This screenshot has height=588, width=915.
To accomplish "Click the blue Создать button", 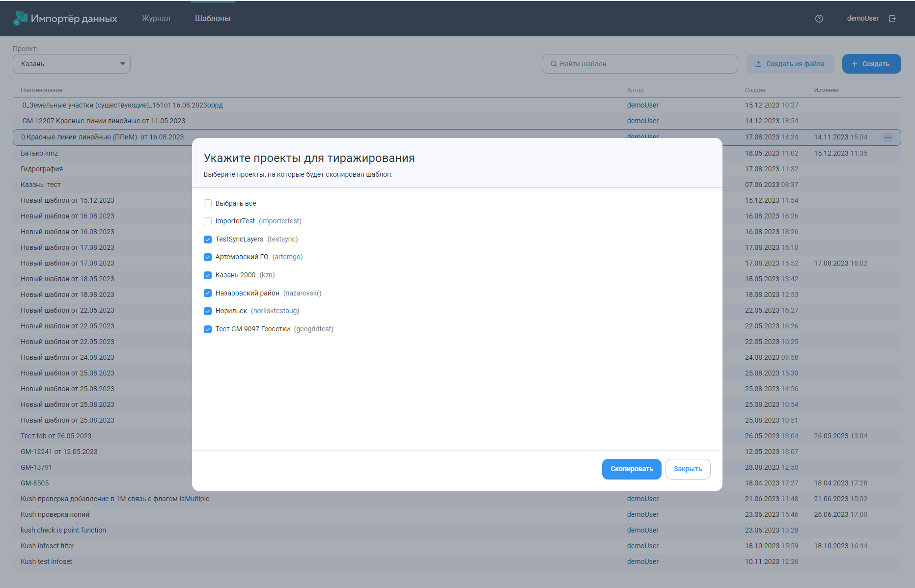I will (871, 64).
